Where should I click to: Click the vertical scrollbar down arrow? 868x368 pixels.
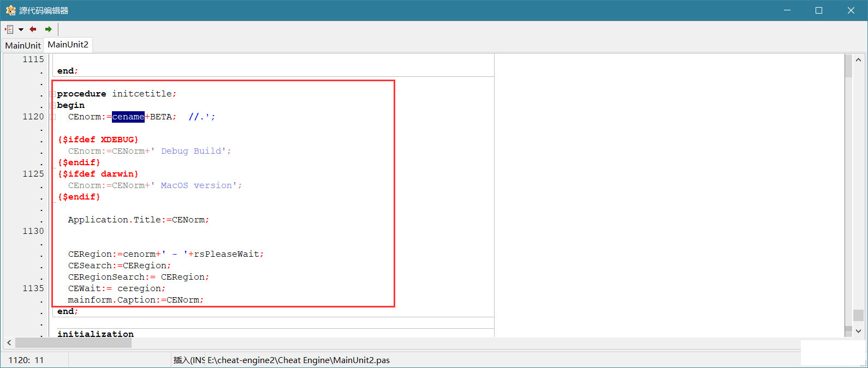click(x=858, y=331)
